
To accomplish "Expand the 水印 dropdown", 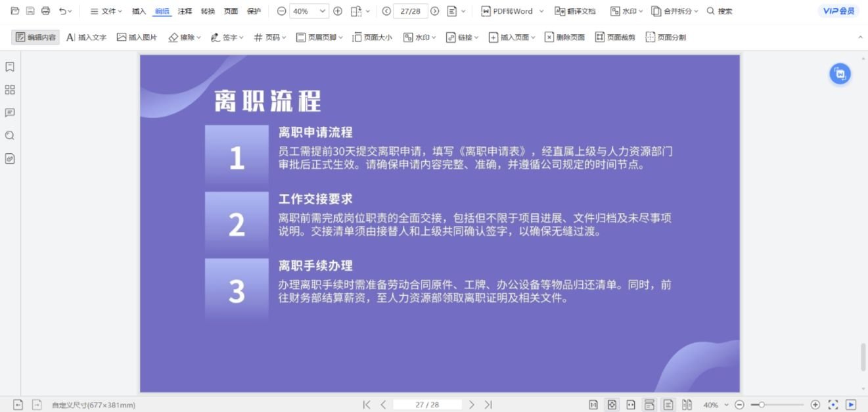I will pos(421,37).
